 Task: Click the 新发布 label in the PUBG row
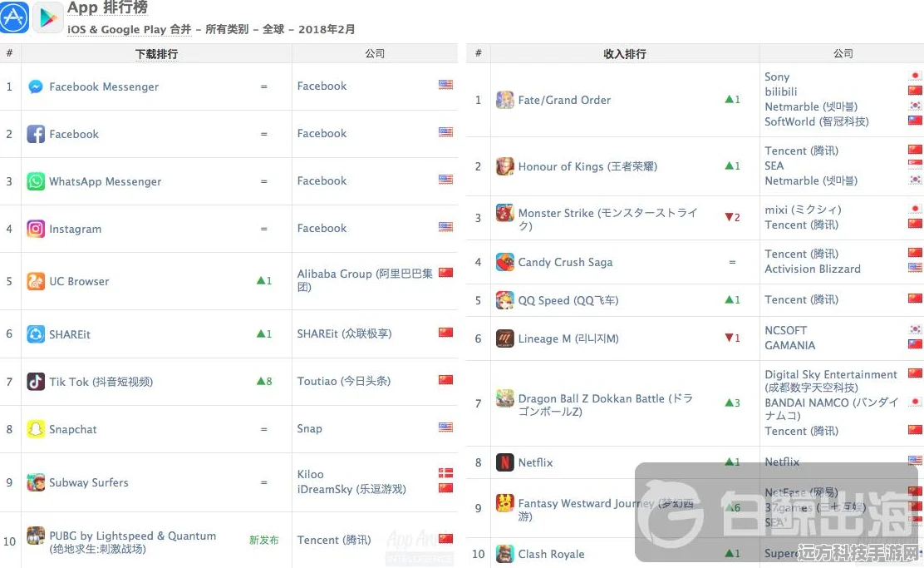[x=263, y=540]
